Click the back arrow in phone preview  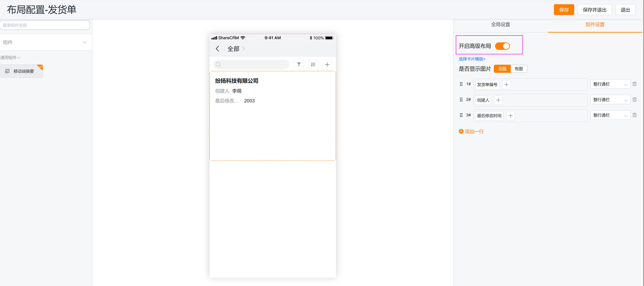[217, 49]
